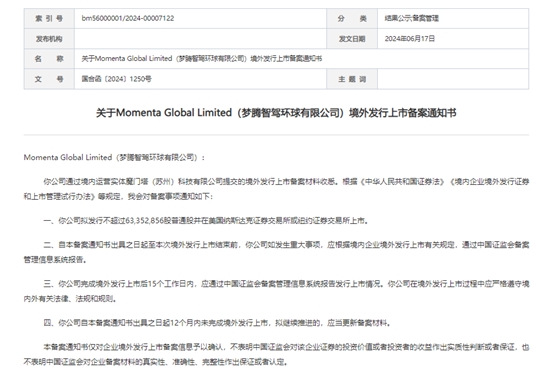Click the clause mentioning 15个工作日内
This screenshot has height=378, width=550.
(276, 291)
